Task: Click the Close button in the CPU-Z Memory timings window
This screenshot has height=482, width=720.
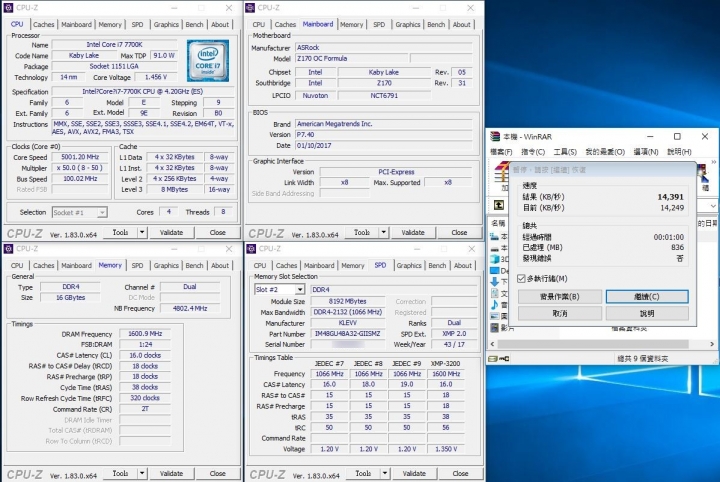Action: coord(218,473)
